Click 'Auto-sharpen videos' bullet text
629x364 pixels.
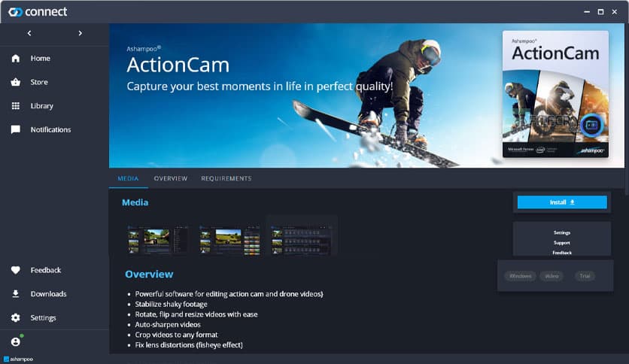[168, 324]
